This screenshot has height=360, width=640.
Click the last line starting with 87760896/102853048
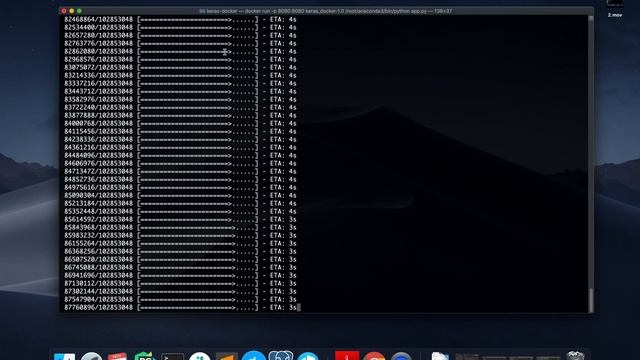pyautogui.click(x=180, y=307)
